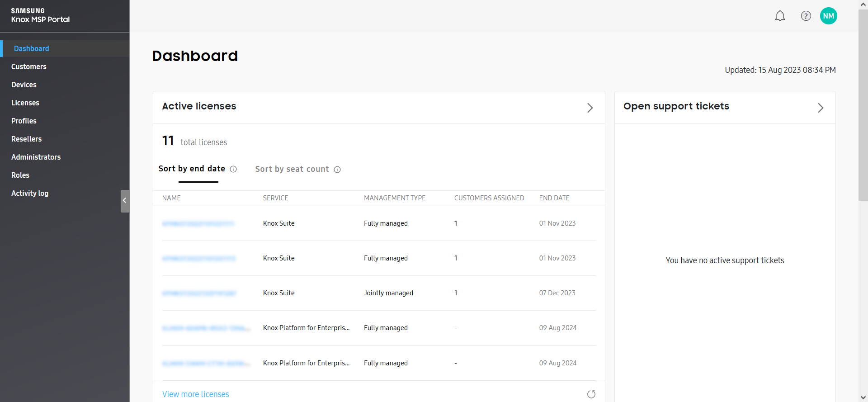
Task: Open Profiles in the sidebar
Action: coord(24,121)
